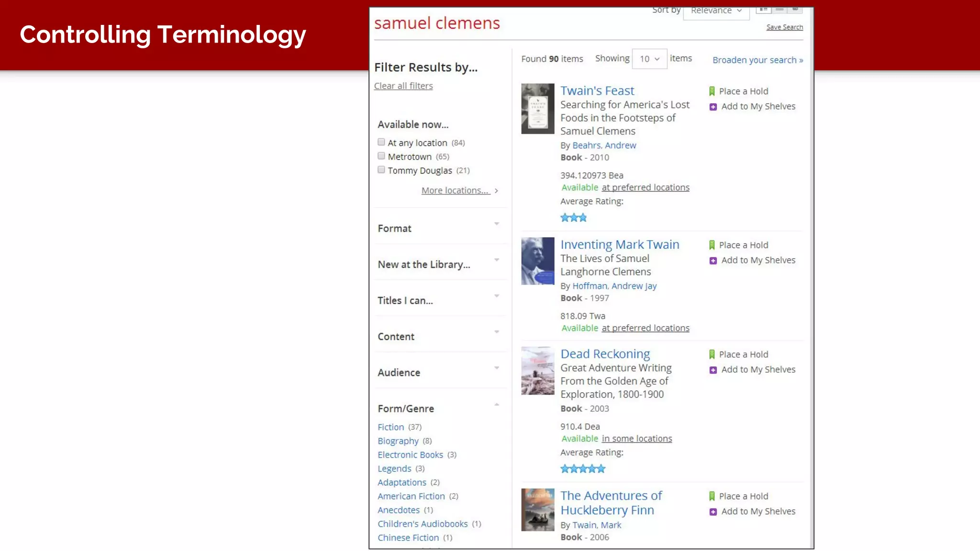Tick the Tommy Douglas location checkbox

[x=381, y=170]
